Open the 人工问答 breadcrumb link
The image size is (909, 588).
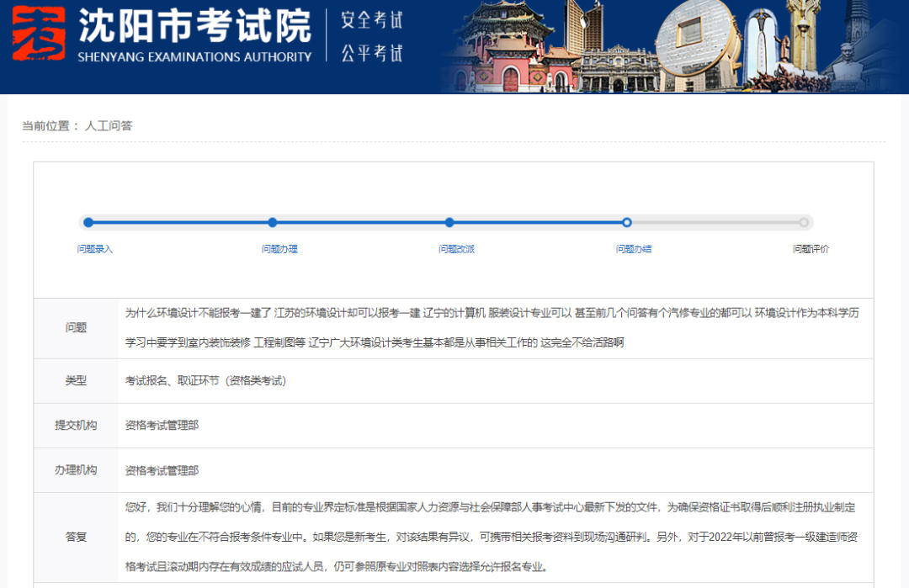pos(109,125)
